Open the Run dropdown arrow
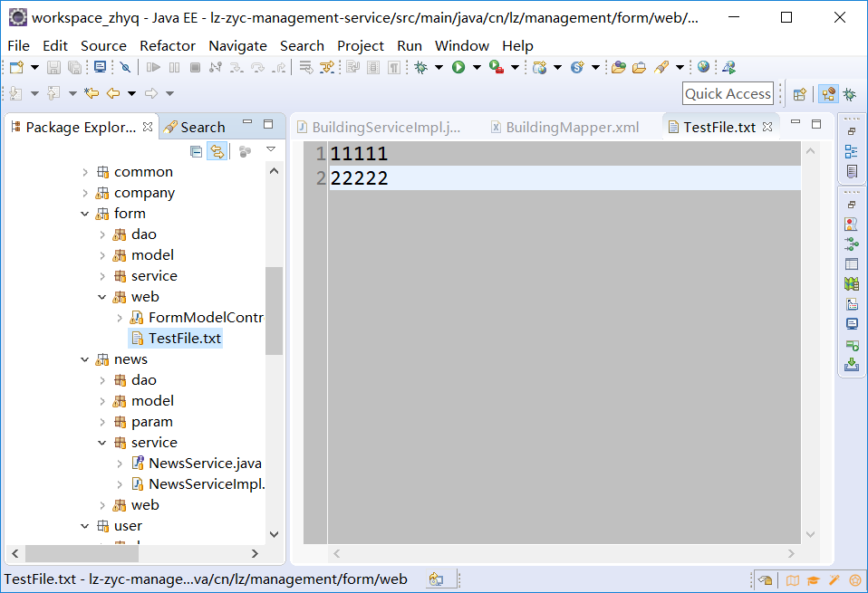Image resolution: width=868 pixels, height=593 pixels. click(x=477, y=68)
